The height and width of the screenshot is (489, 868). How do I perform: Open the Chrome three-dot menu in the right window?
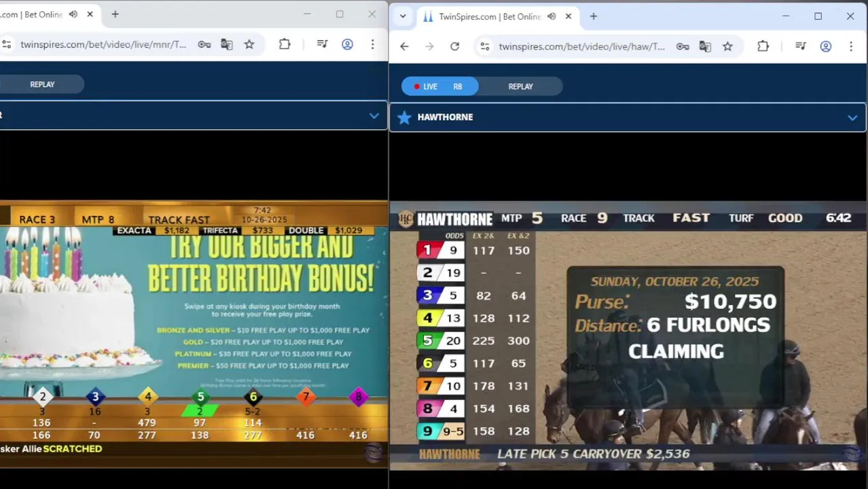click(851, 46)
